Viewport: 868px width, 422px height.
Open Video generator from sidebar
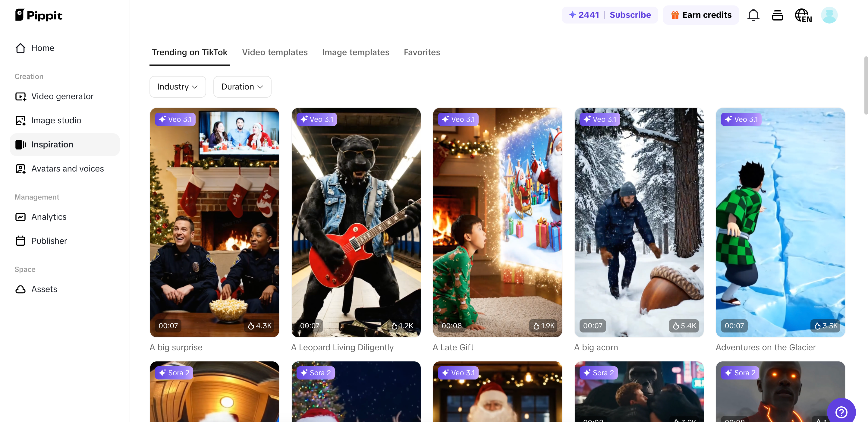click(x=62, y=96)
